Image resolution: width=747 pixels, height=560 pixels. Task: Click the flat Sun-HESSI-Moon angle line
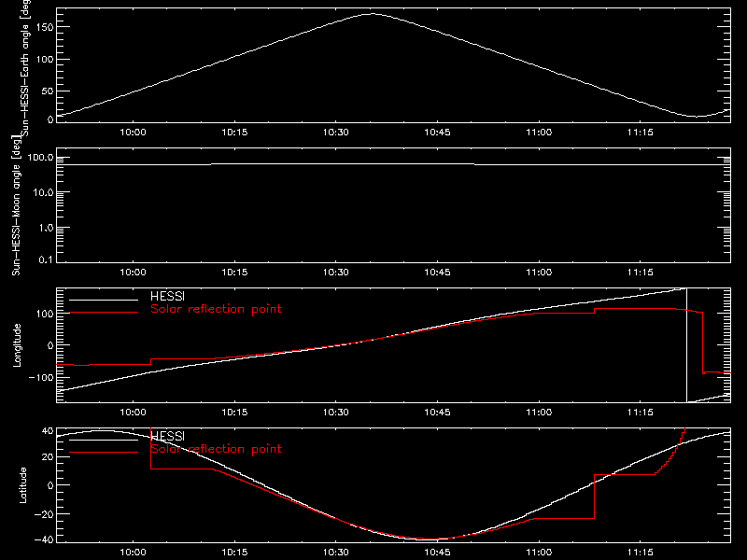[x=393, y=164]
